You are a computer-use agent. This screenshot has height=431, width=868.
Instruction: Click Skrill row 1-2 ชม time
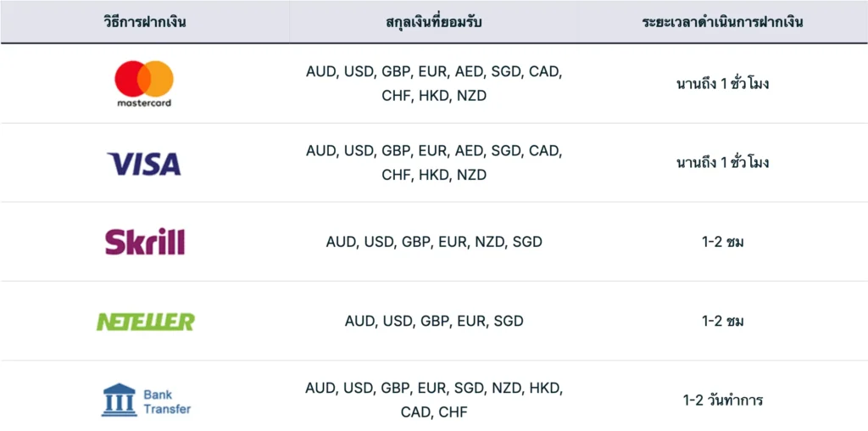pyautogui.click(x=722, y=242)
